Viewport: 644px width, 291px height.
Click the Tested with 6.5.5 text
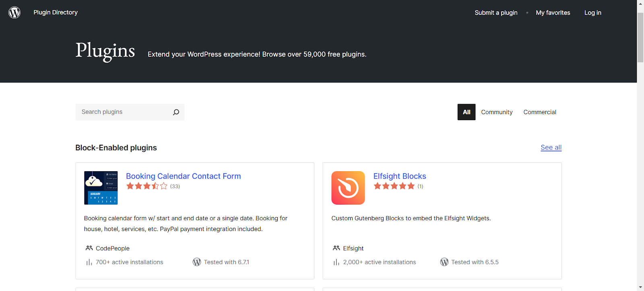[x=475, y=262]
